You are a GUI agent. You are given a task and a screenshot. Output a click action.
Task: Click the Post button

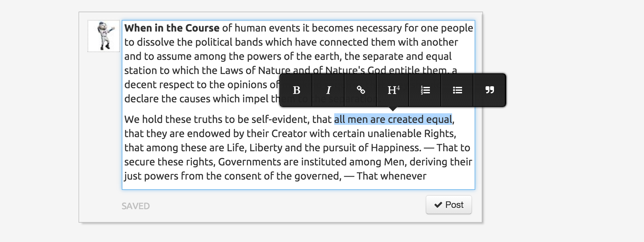tap(449, 205)
